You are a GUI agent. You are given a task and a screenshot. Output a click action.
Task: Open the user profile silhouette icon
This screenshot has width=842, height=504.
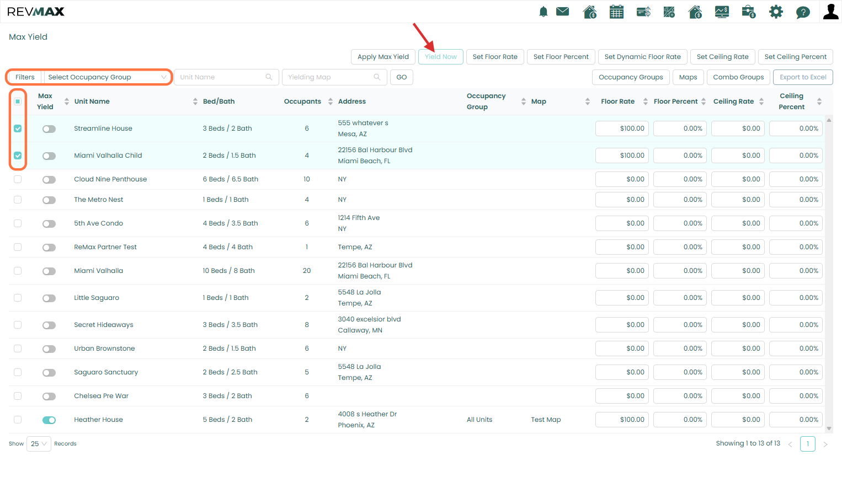(830, 12)
